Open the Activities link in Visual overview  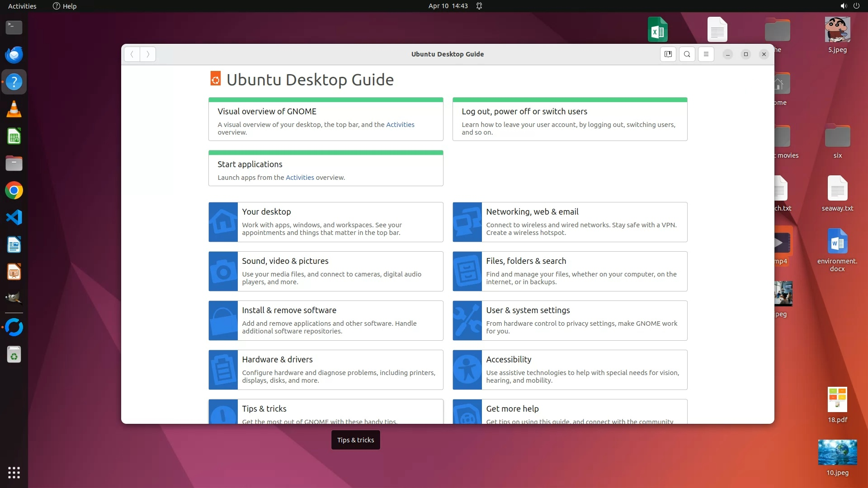pyautogui.click(x=400, y=125)
